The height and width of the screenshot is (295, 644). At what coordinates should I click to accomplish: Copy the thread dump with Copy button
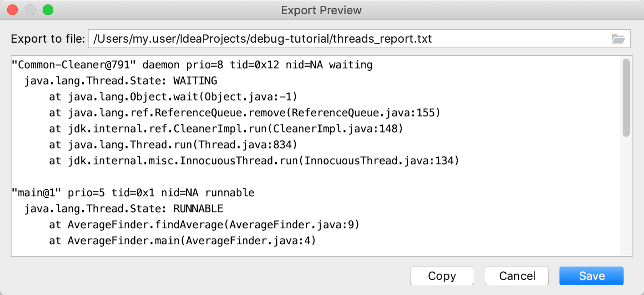click(442, 276)
